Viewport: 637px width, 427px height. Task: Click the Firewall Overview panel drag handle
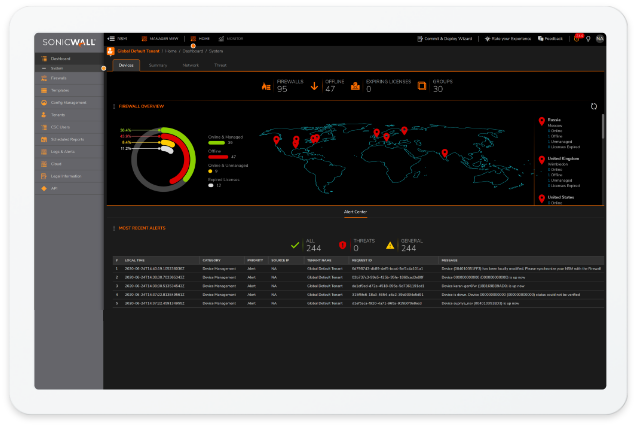(x=114, y=106)
